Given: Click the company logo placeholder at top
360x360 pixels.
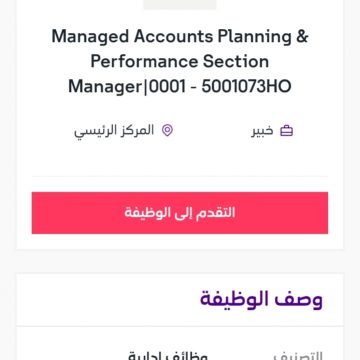Looking at the screenshot, I should click(x=180, y=5).
